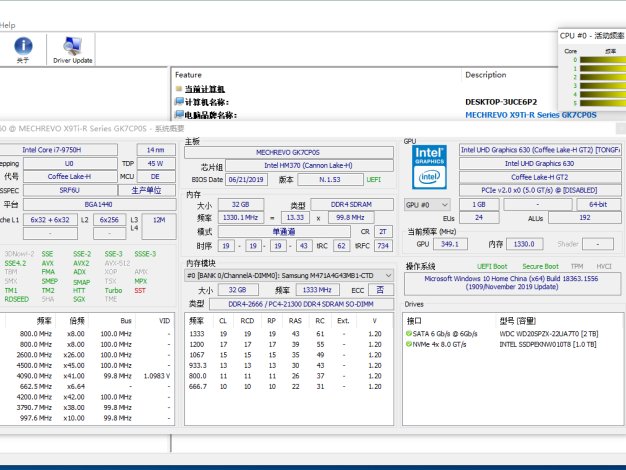
Task: Click the AVX2 feature label
Action: point(81,263)
